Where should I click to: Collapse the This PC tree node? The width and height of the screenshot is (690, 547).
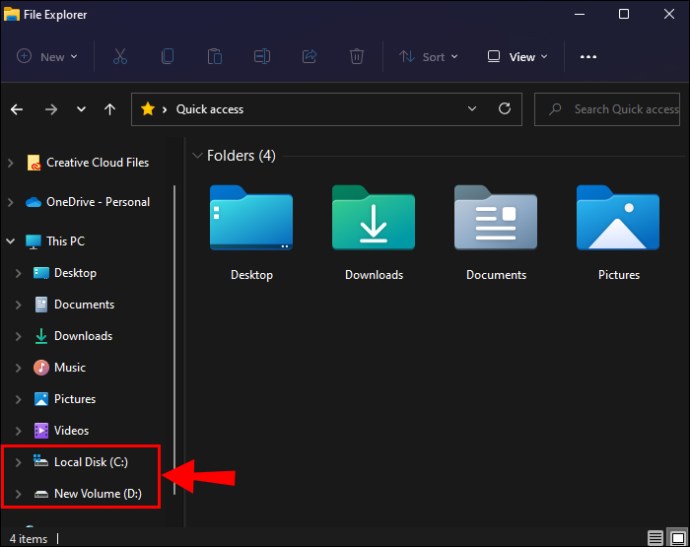point(11,241)
